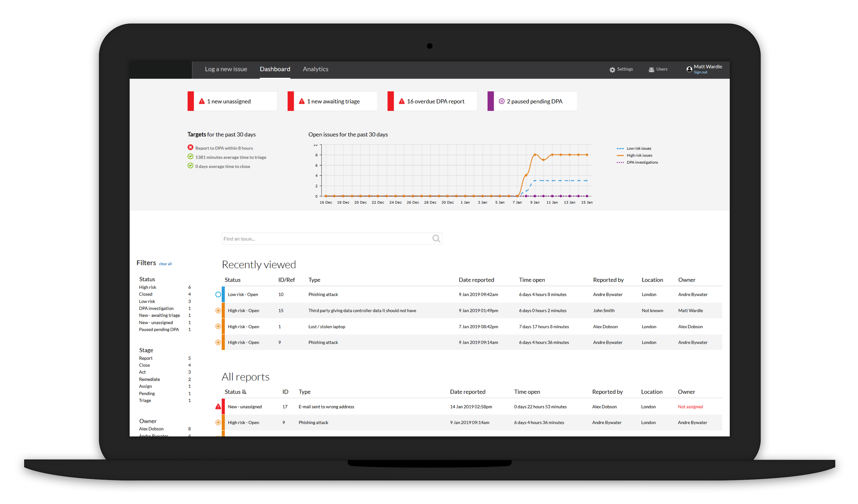858x504 pixels.
Task: Click blue circle icon on Low risk row
Action: tap(218, 294)
